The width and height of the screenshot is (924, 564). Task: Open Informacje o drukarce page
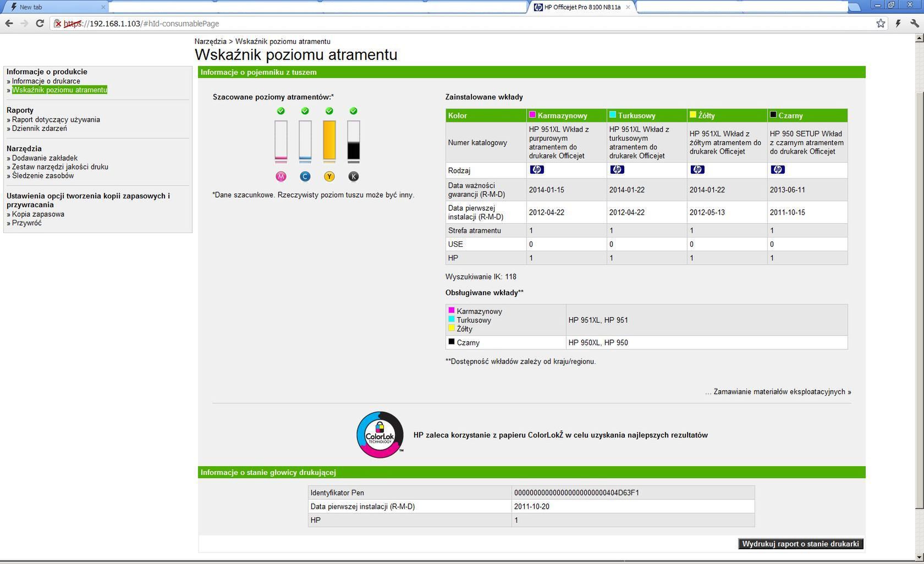[x=46, y=81]
